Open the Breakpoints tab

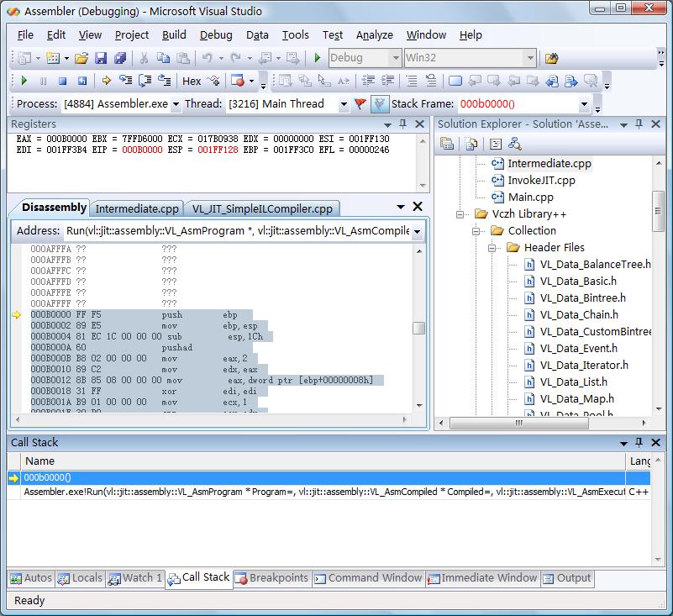pyautogui.click(x=273, y=578)
